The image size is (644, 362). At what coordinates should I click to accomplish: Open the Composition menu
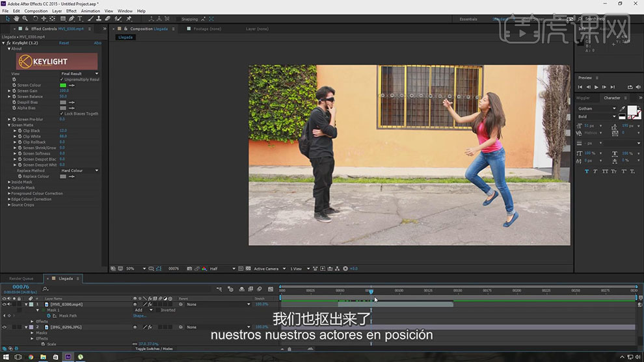pyautogui.click(x=36, y=11)
